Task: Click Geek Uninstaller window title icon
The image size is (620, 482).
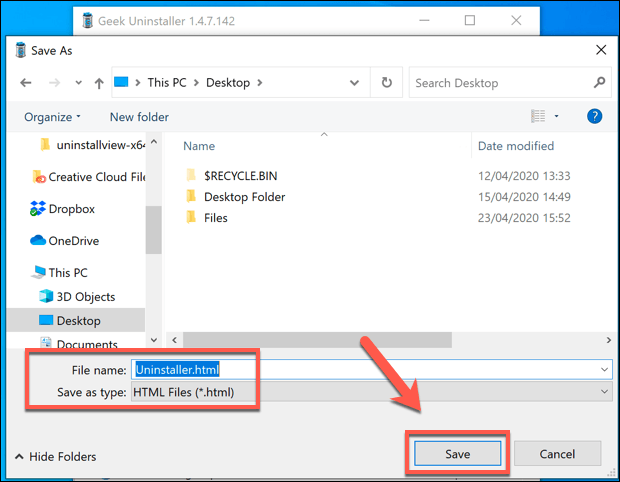Action: click(87, 21)
